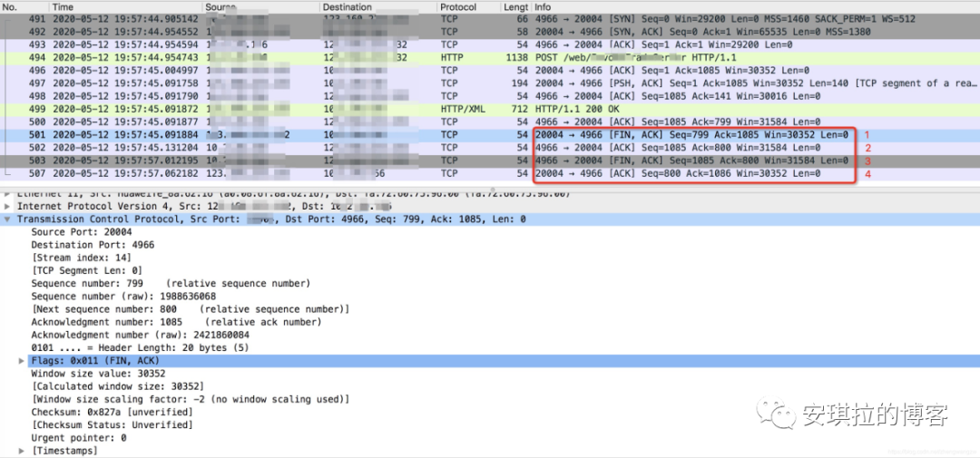980x458 pixels.
Task: Click the 712 length cell
Action: [x=519, y=109]
